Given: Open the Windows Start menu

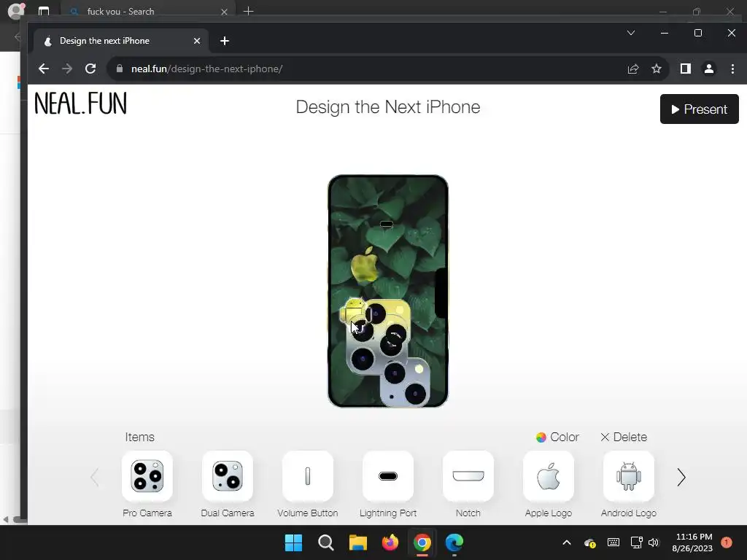Looking at the screenshot, I should point(293,542).
